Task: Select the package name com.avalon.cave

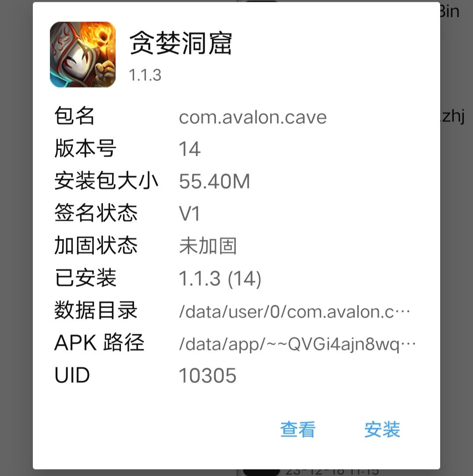Action: click(x=253, y=118)
